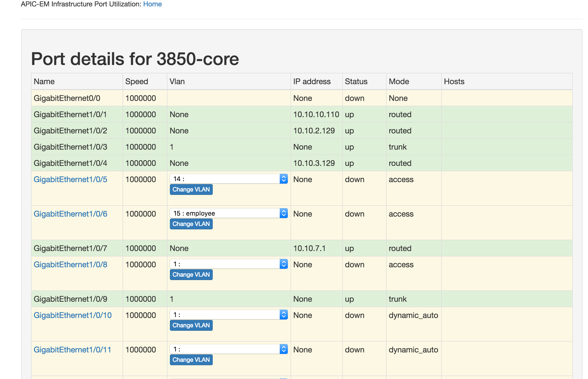Click down status for GigabitEthernet0/0
Screen dimensions: 588x379
[355, 98]
